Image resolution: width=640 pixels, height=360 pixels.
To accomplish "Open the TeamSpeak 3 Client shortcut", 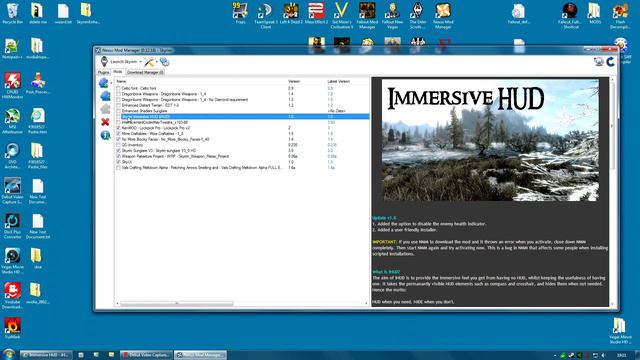I will pos(266,16).
